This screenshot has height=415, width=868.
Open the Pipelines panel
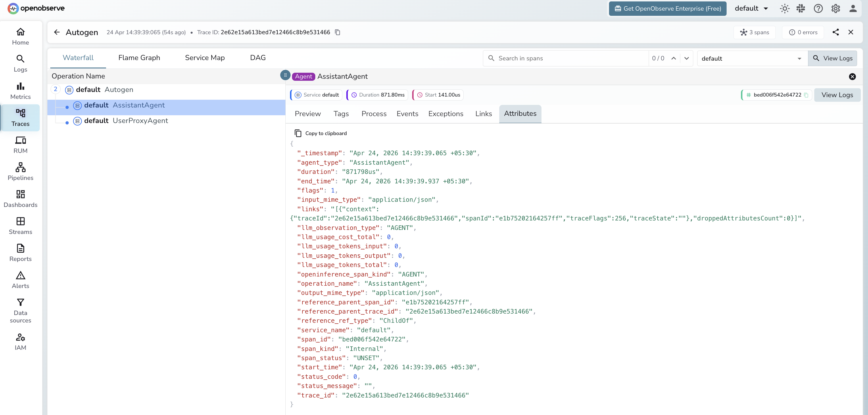tap(20, 172)
